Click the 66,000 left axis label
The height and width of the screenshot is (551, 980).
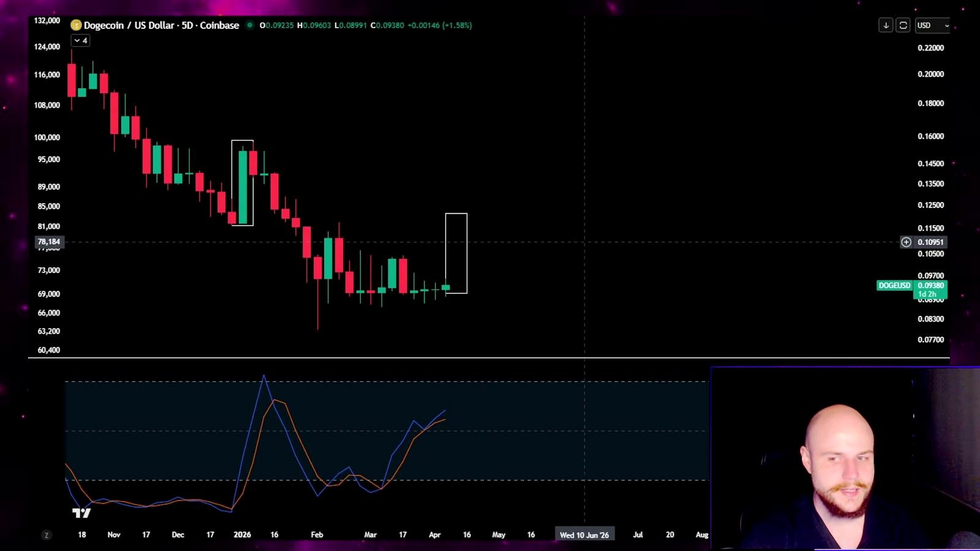point(49,313)
